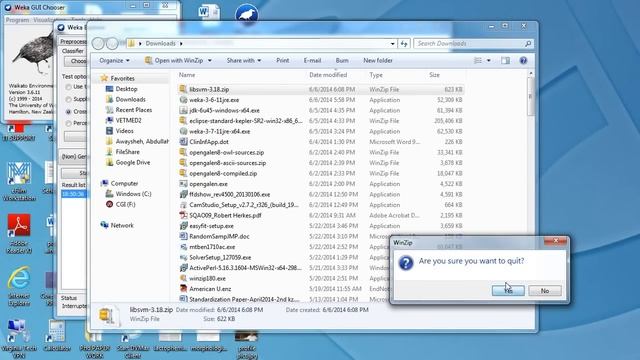Create a New folder

click(378, 60)
